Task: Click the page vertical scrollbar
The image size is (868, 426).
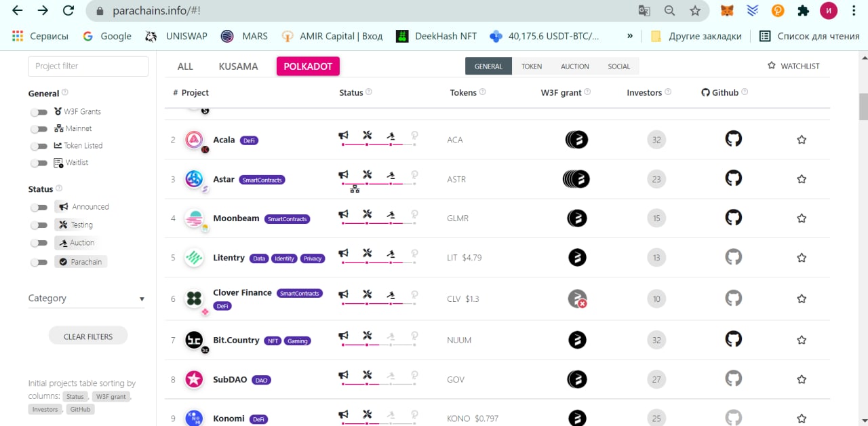Action: pyautogui.click(x=863, y=106)
